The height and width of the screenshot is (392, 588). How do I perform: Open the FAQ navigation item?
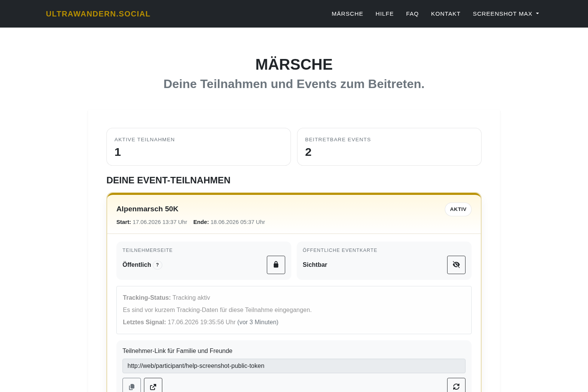[x=412, y=14]
